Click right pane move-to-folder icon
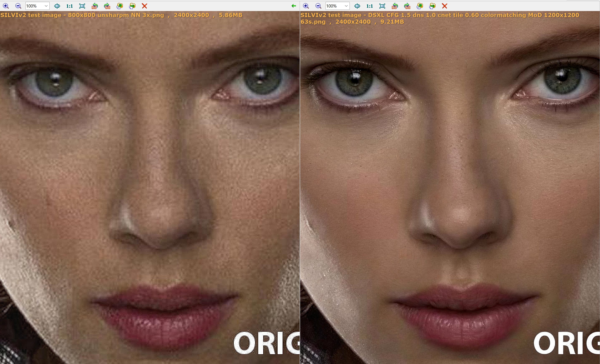This screenshot has height=364, width=600. point(432,6)
